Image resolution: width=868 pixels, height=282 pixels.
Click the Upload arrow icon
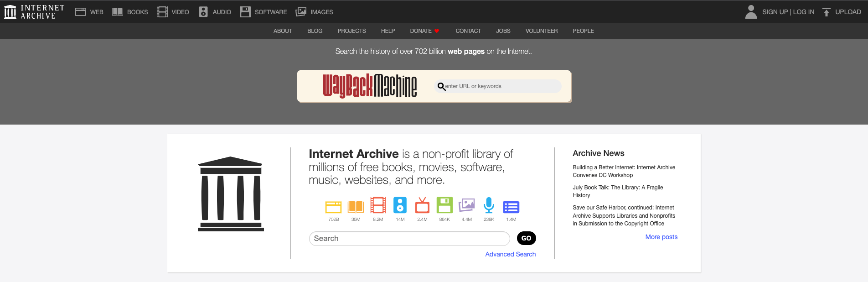coord(827,12)
